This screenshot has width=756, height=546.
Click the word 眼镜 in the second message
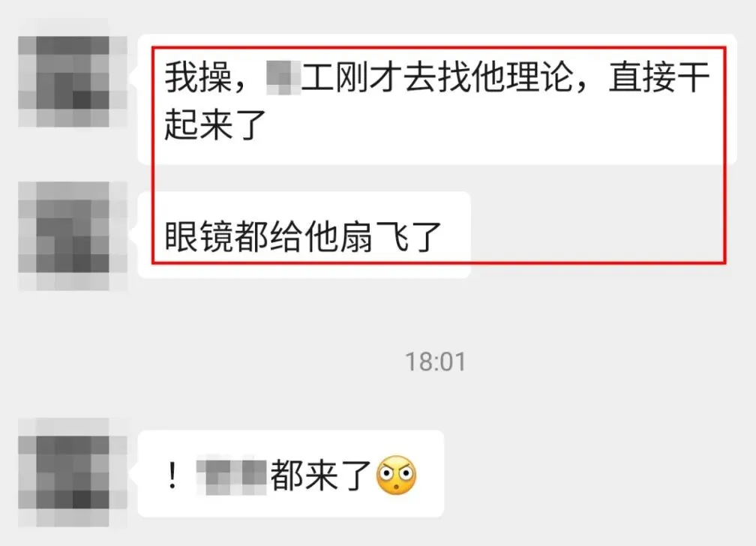click(x=199, y=236)
